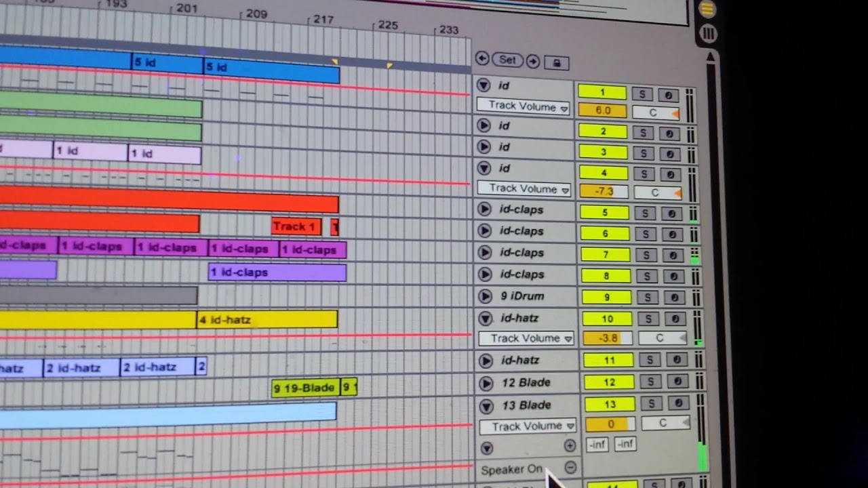The height and width of the screenshot is (488, 868).
Task: Fold the id-hatz track numbered 10
Action: pyautogui.click(x=485, y=318)
